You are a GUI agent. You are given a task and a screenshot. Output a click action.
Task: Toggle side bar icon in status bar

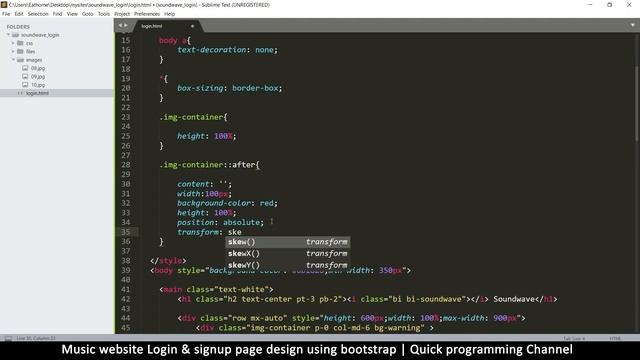[8, 338]
